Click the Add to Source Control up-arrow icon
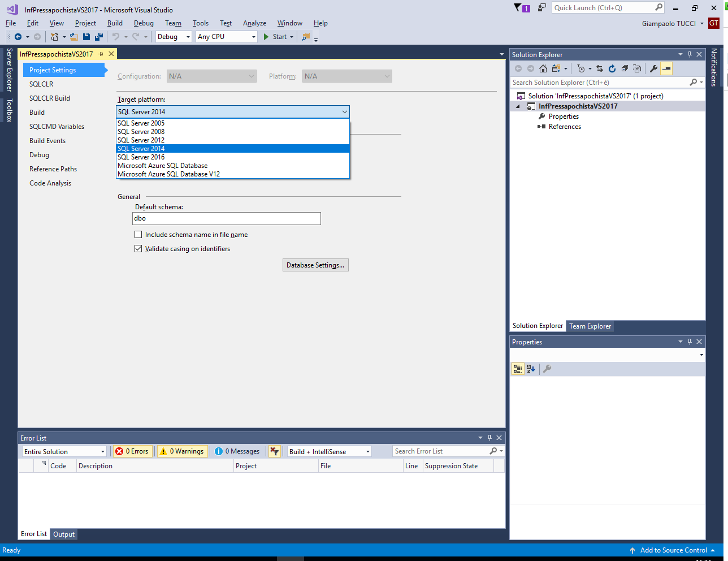The width and height of the screenshot is (728, 561). coord(632,550)
